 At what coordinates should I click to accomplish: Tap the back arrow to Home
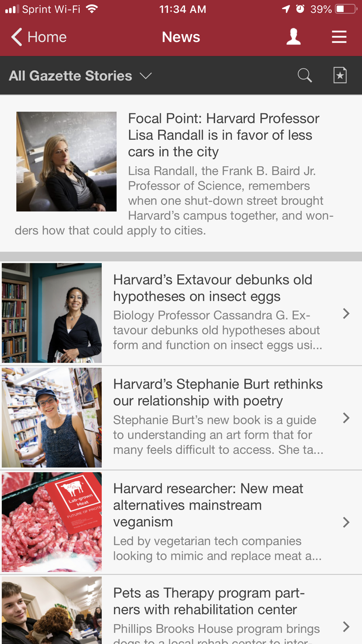pyautogui.click(x=17, y=37)
